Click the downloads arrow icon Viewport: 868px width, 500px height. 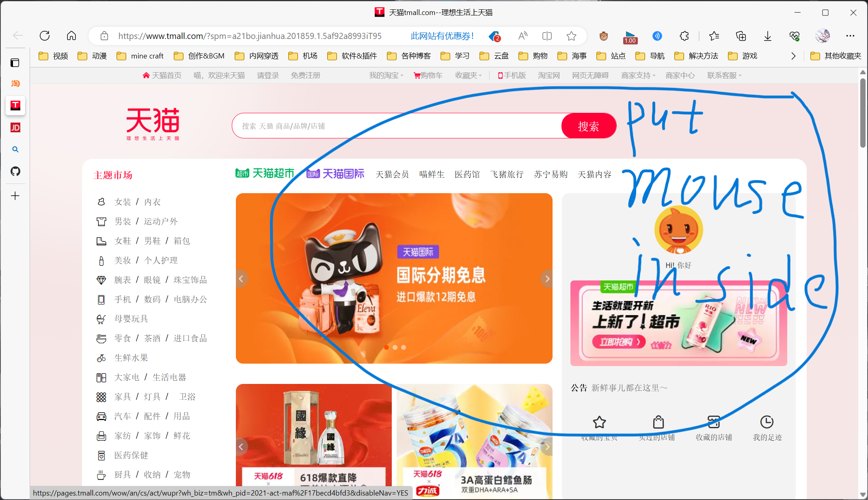point(767,36)
